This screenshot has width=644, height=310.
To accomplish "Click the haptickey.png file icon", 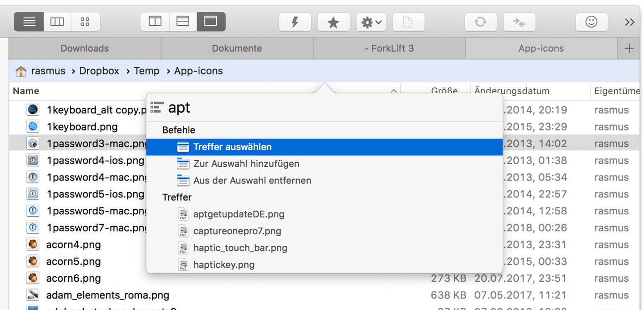I will tap(183, 265).
